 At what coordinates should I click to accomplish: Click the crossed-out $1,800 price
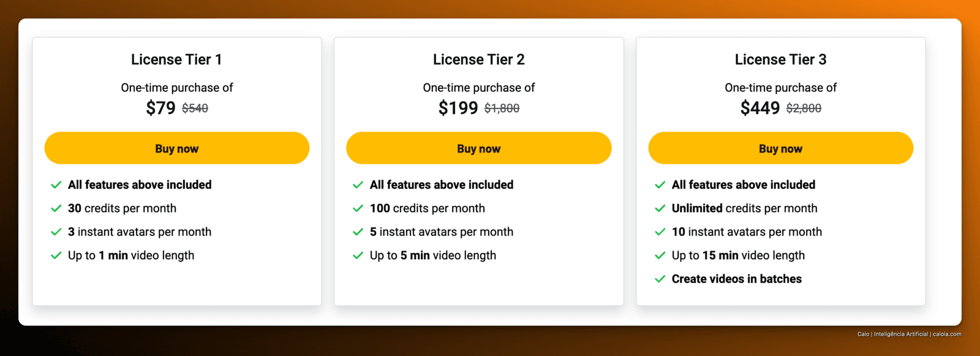(x=502, y=108)
